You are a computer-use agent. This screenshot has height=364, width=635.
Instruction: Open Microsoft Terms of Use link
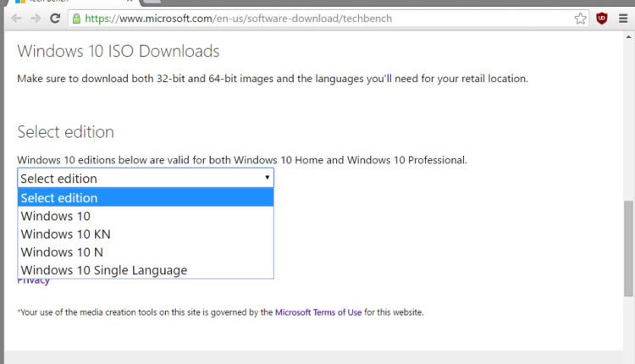(318, 312)
